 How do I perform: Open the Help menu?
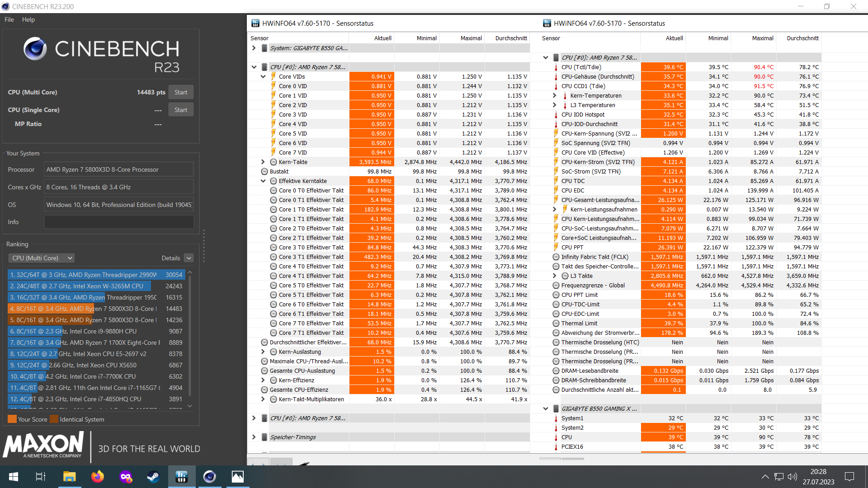click(28, 19)
